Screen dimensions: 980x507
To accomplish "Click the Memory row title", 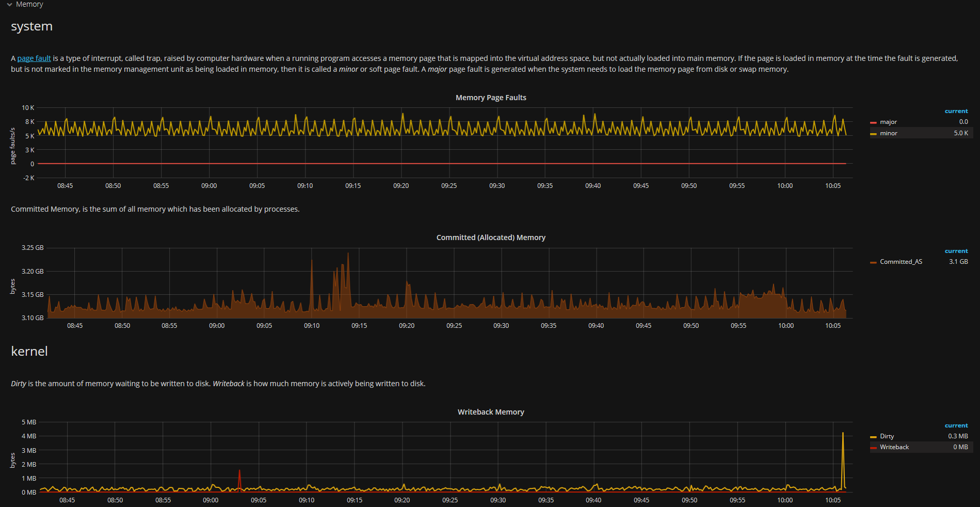I will tap(29, 4).
